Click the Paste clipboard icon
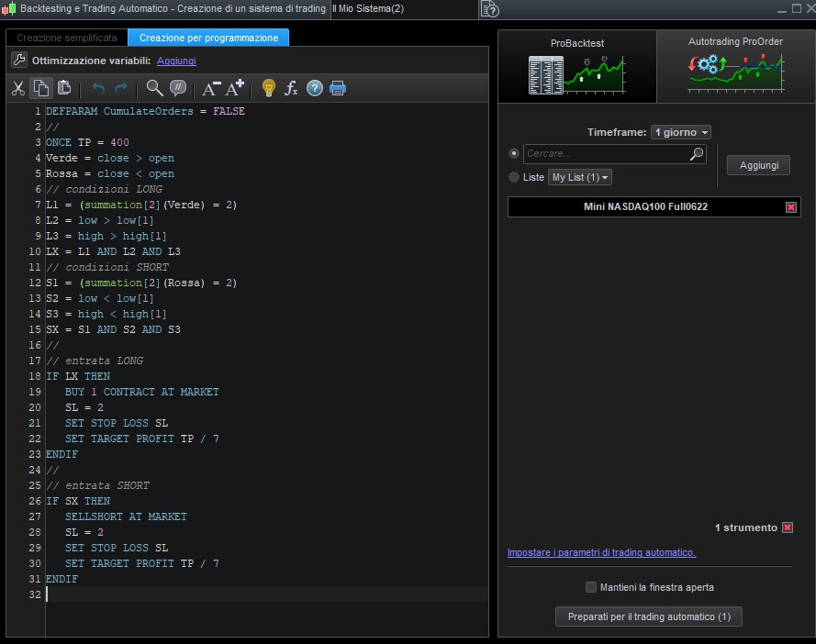 (x=63, y=88)
